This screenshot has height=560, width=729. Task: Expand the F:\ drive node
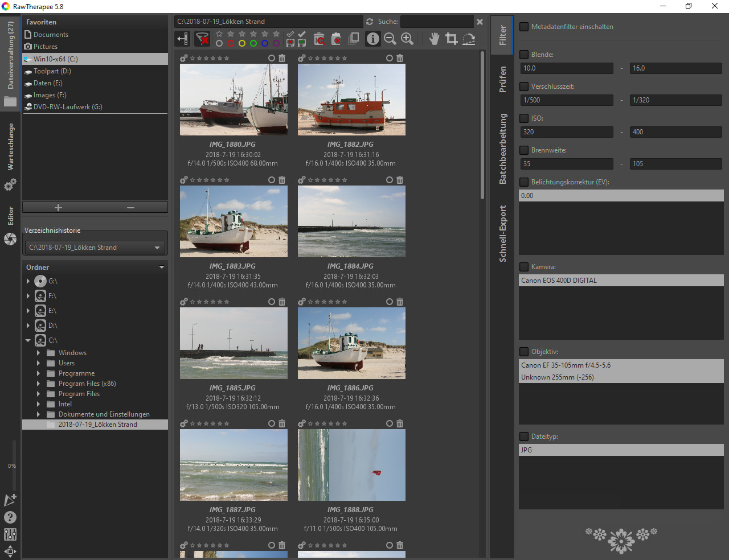pos(28,296)
